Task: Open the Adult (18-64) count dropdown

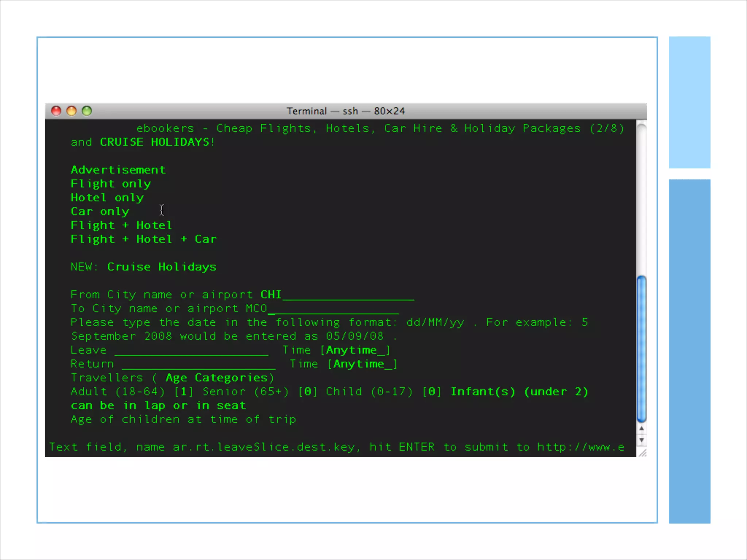Action: (184, 392)
